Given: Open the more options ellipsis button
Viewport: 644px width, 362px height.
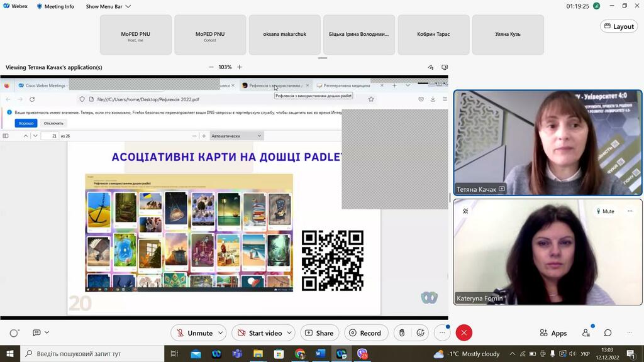Looking at the screenshot, I should pyautogui.click(x=442, y=333).
